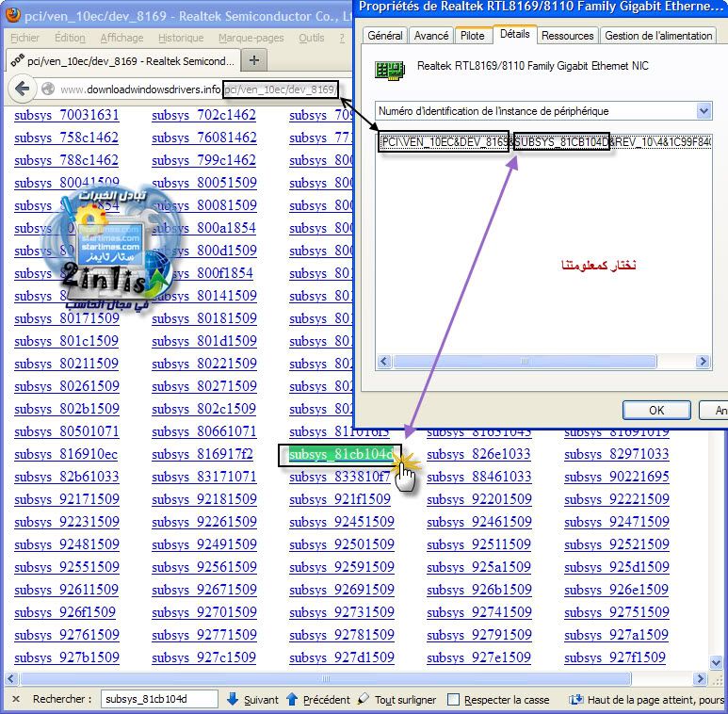Open the subsys_81cb104d link

point(341,454)
